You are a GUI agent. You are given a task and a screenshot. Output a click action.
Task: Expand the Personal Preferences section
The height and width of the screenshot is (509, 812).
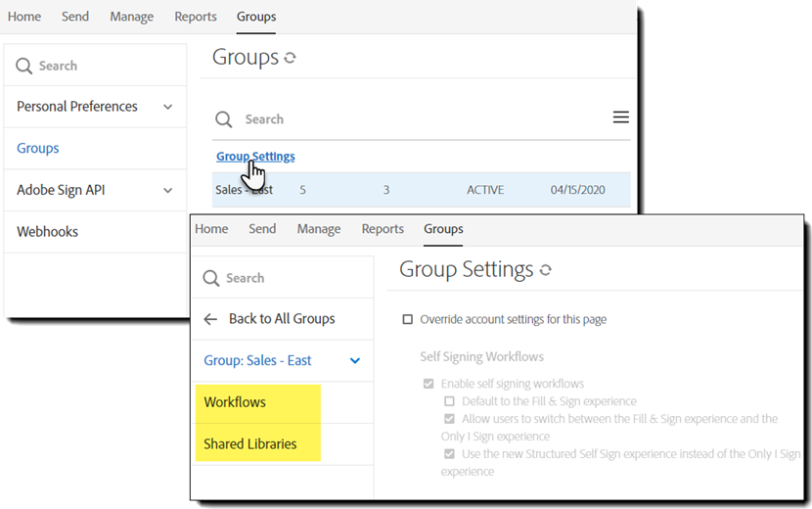167,107
